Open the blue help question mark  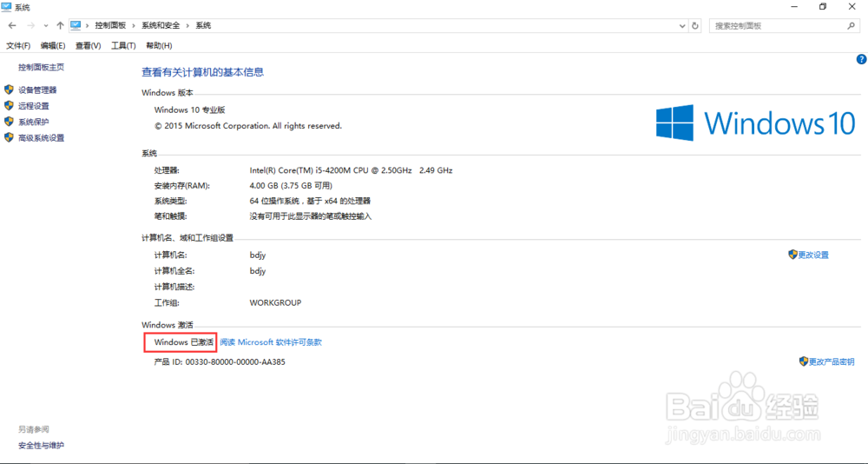861,59
